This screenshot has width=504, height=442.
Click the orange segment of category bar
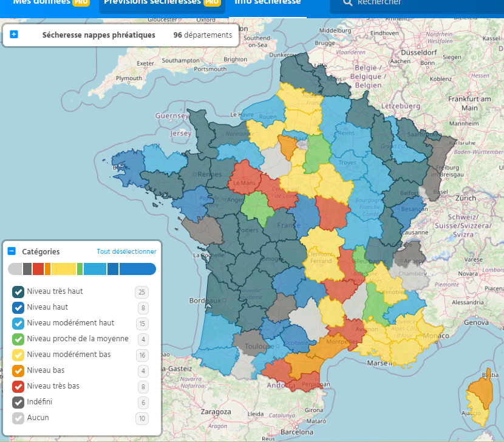tap(47, 269)
